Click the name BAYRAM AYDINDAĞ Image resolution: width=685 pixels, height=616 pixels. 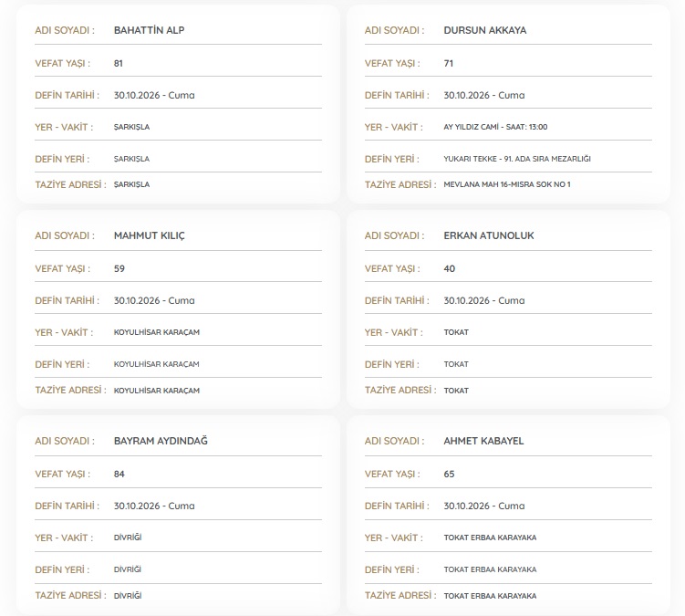click(x=161, y=441)
